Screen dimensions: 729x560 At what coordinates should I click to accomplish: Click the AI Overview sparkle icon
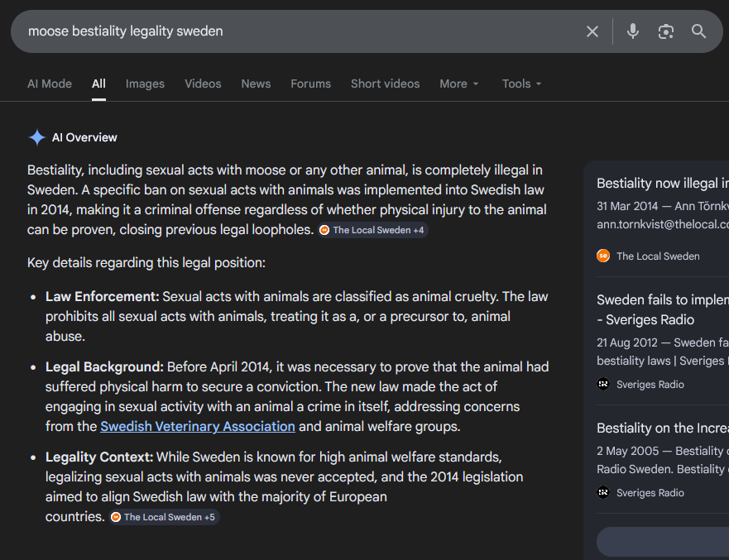coord(36,137)
